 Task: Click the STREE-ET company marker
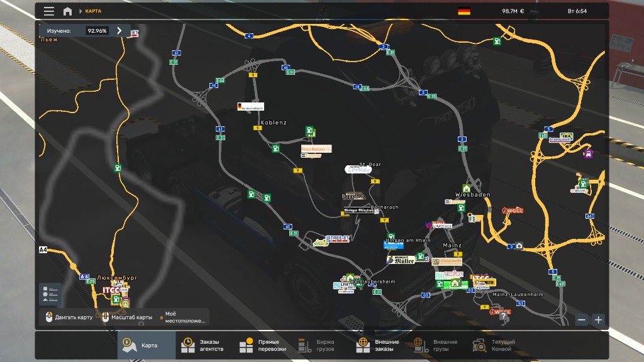337,238
